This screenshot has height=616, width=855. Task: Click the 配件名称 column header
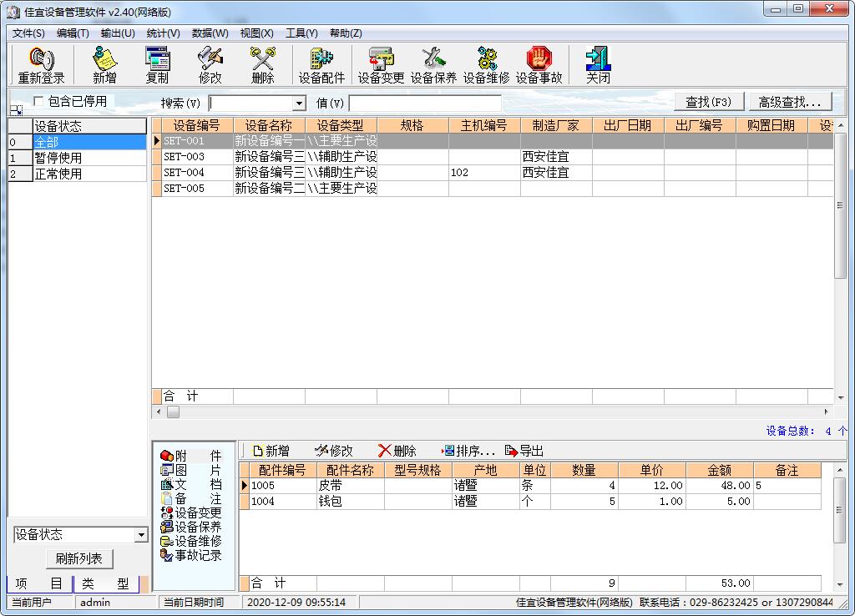(x=350, y=470)
